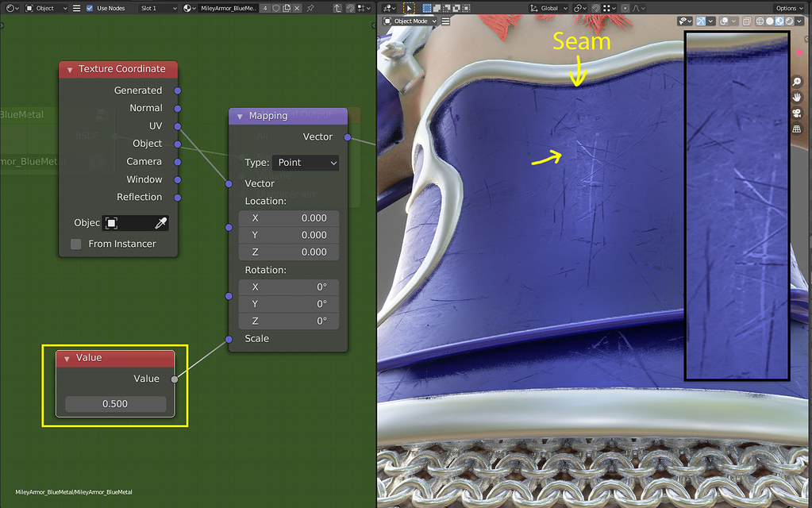This screenshot has width=812, height=508.
Task: Uncheck the Use Nodes checkbox
Action: (x=90, y=7)
